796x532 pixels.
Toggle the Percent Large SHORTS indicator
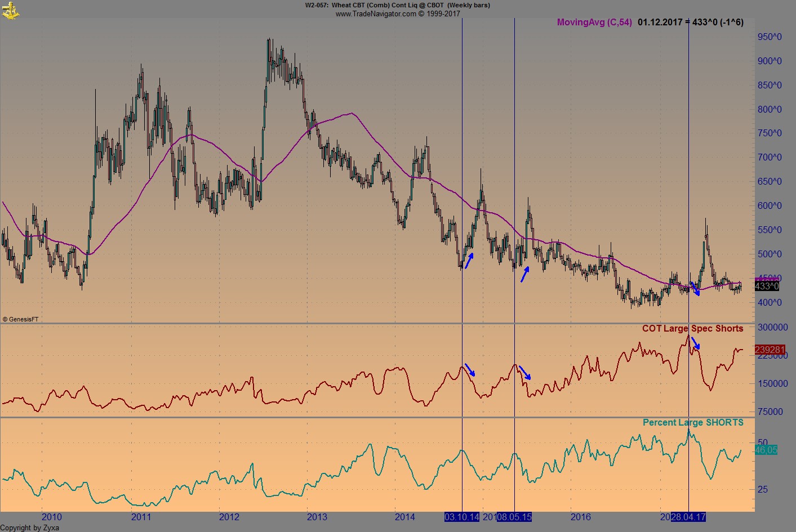694,423
